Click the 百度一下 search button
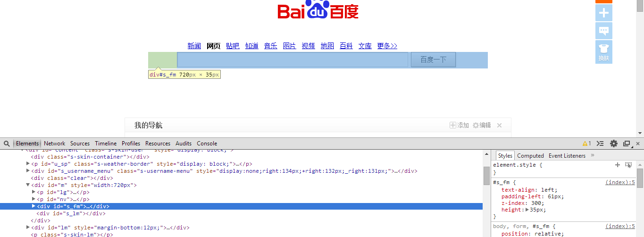644x237 pixels. (x=433, y=59)
